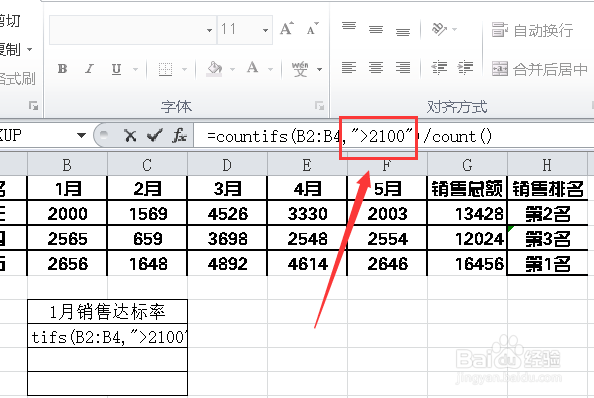Click inside the formula bar text

pyautogui.click(x=349, y=136)
